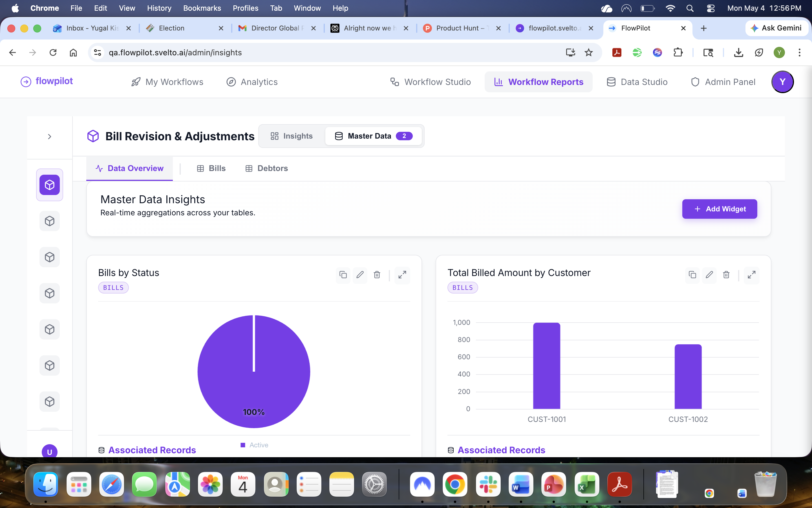812x508 pixels.
Task: Click the purple U avatar in sidebar
Action: click(x=50, y=452)
